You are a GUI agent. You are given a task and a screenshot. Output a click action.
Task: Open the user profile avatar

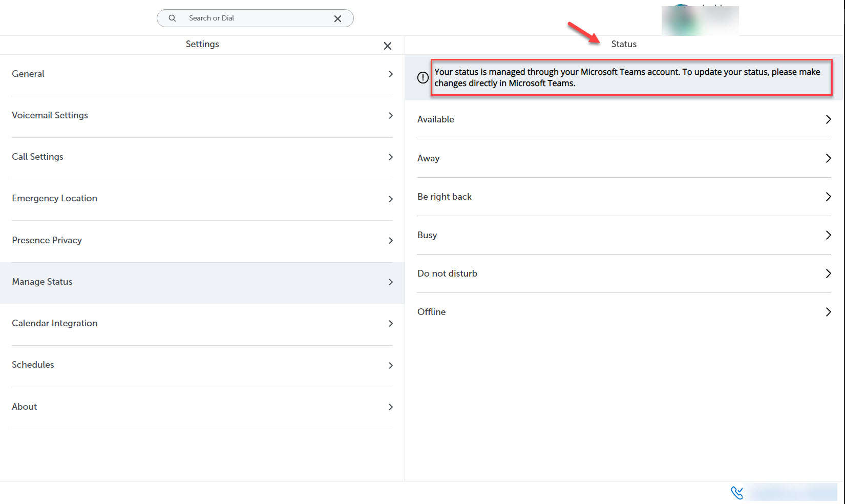click(x=681, y=20)
